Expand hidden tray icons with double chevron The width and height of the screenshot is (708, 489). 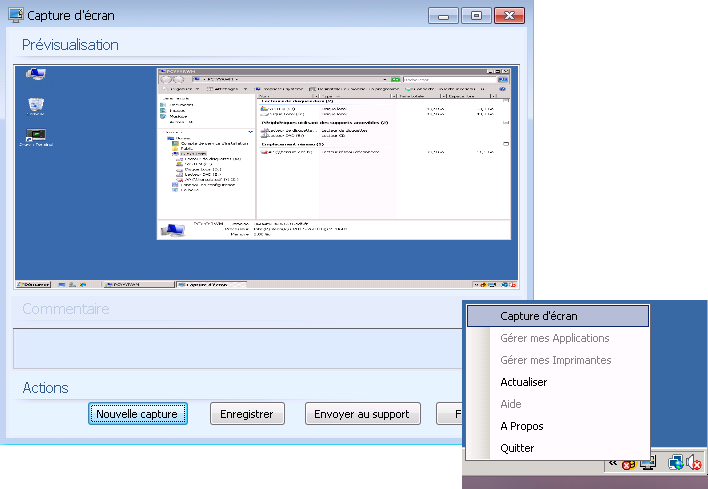click(x=613, y=462)
